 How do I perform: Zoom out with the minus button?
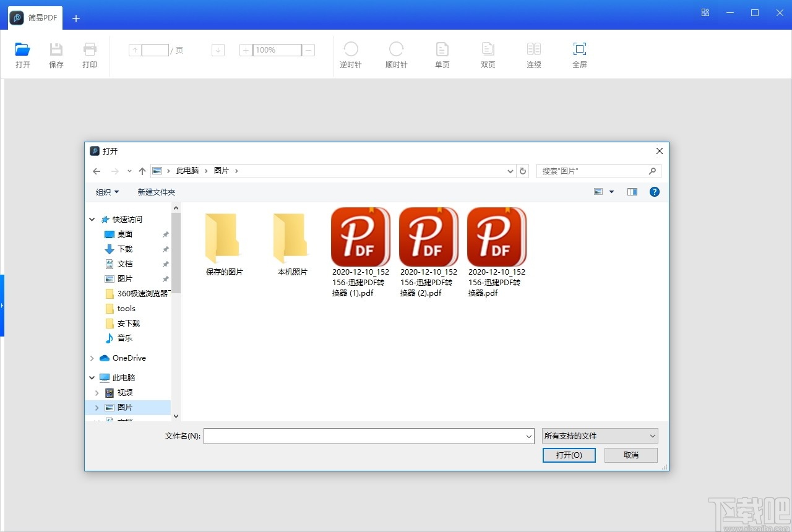(x=309, y=50)
